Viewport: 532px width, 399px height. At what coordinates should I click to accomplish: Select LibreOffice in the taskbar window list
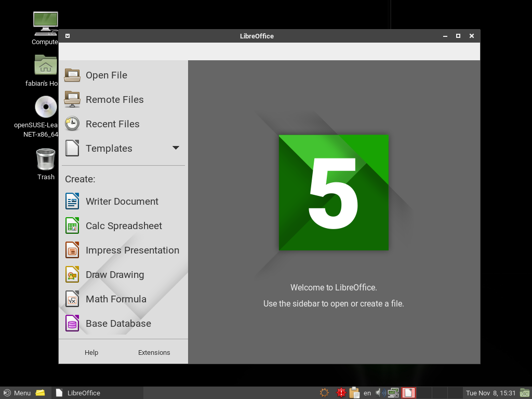coord(78,393)
